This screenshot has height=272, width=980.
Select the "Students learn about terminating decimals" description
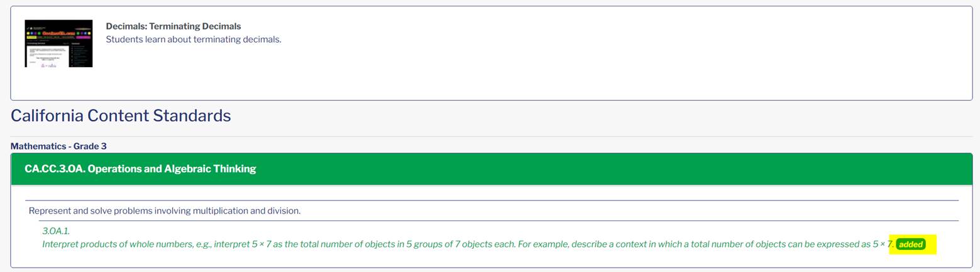pyautogui.click(x=194, y=40)
